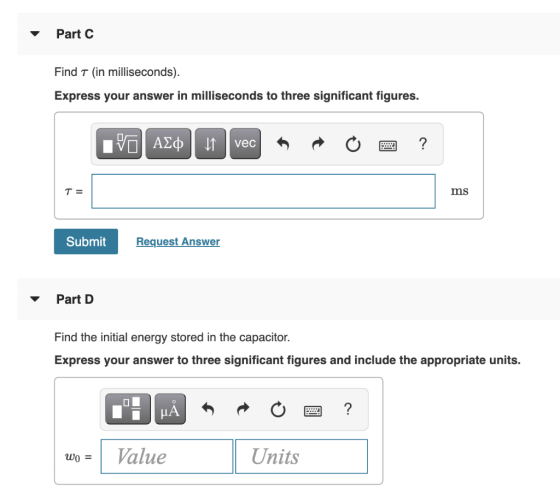Insert vec notation in Part C
This screenshot has height=494, width=560.
(245, 144)
